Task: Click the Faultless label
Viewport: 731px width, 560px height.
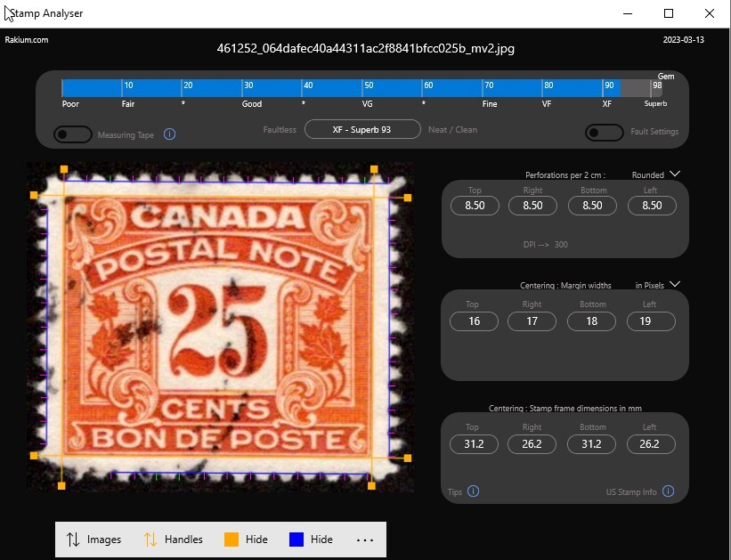Action: (x=280, y=130)
